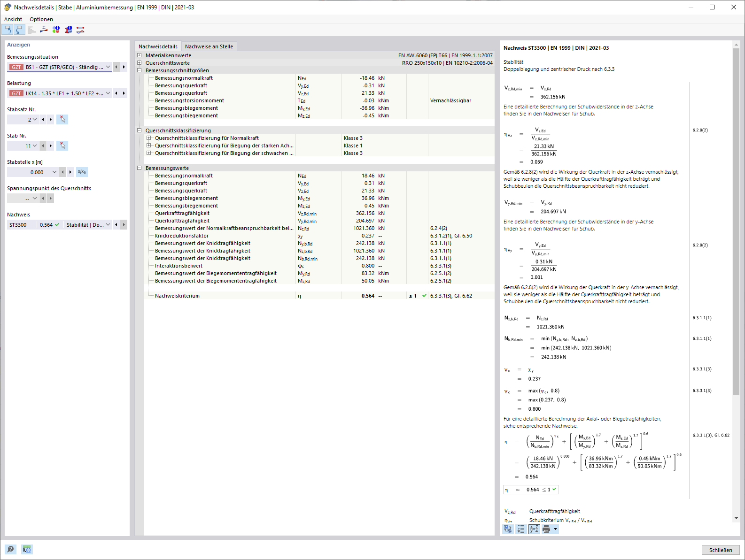Open the print options dropdown arrow
The width and height of the screenshot is (745, 560).
coord(555,529)
